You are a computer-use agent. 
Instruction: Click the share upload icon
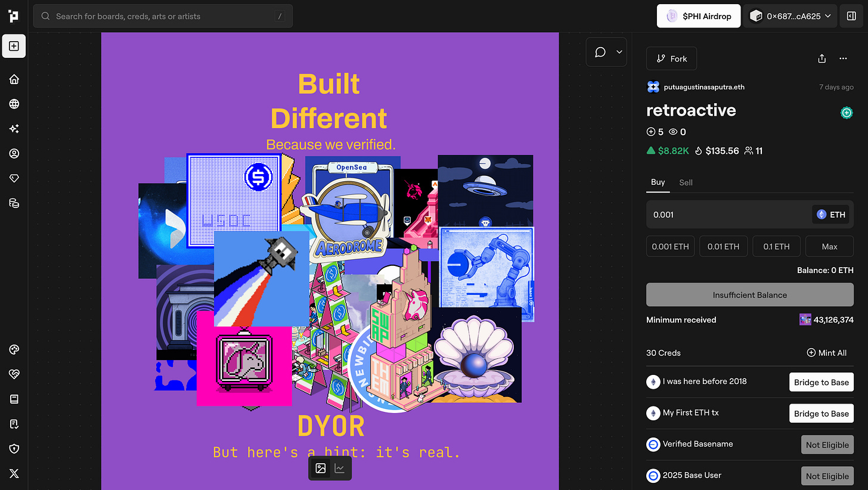[x=822, y=58]
